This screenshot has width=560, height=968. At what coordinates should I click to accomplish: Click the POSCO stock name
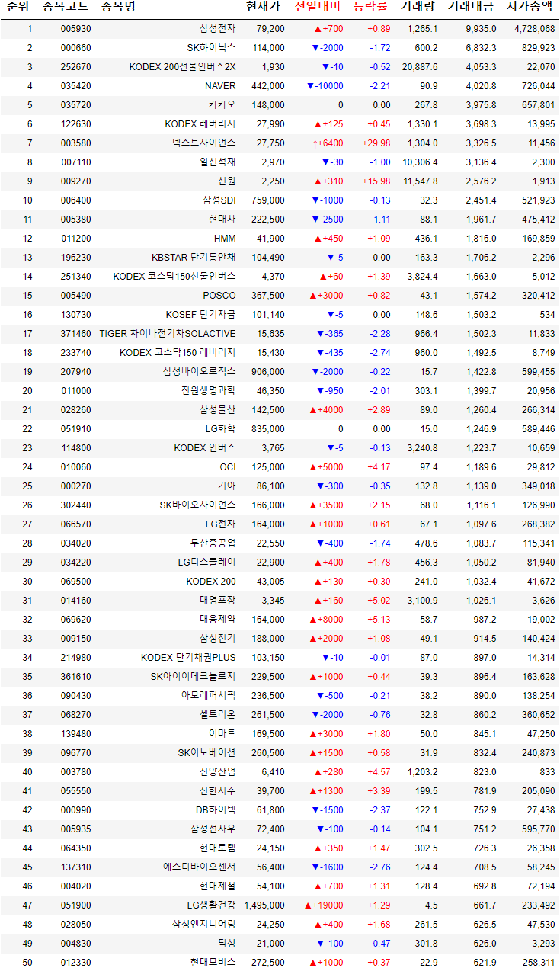(219, 296)
